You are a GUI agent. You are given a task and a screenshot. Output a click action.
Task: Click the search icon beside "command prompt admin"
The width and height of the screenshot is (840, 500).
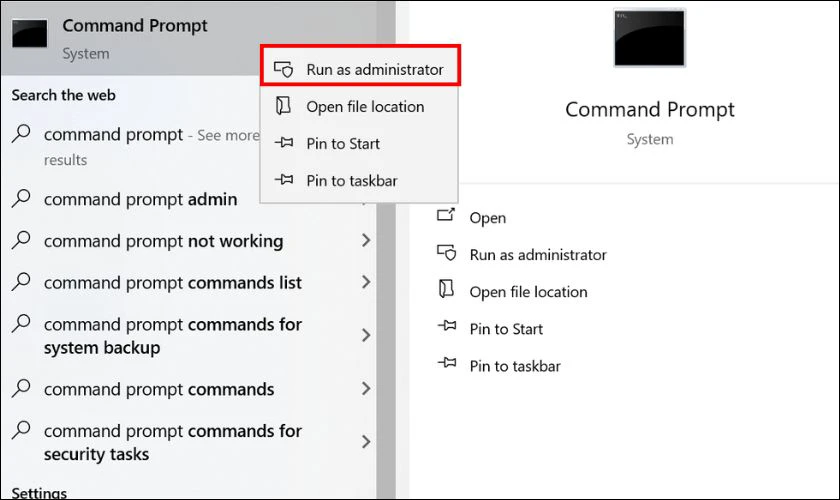tap(22, 199)
